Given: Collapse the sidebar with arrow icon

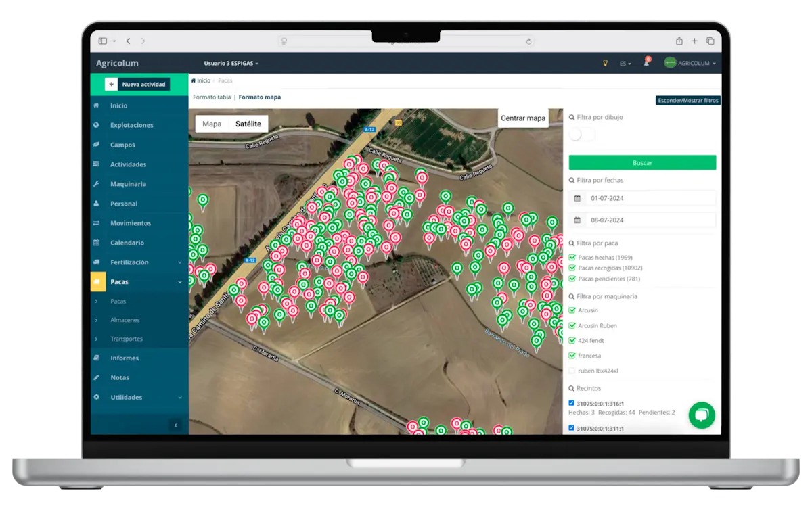Looking at the screenshot, I should (176, 425).
